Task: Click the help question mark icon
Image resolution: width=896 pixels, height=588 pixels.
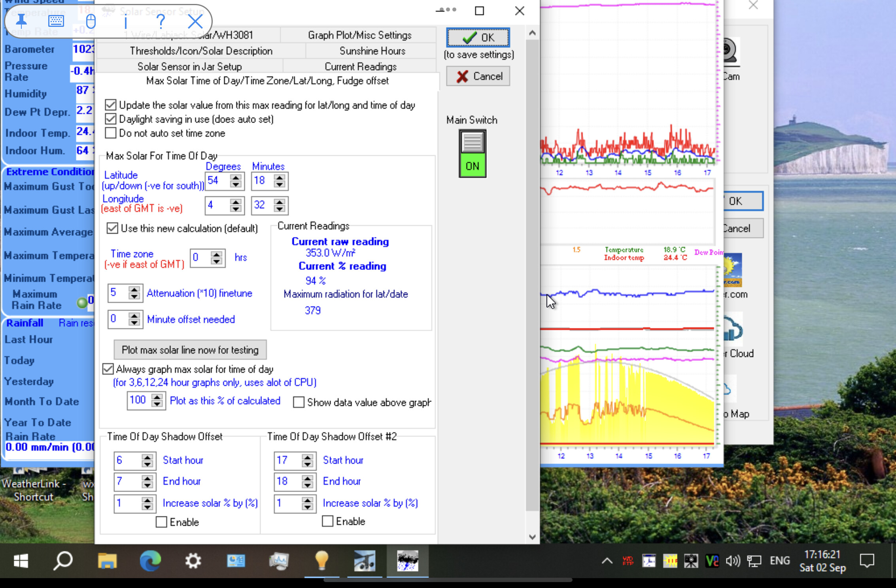Action: (x=161, y=21)
